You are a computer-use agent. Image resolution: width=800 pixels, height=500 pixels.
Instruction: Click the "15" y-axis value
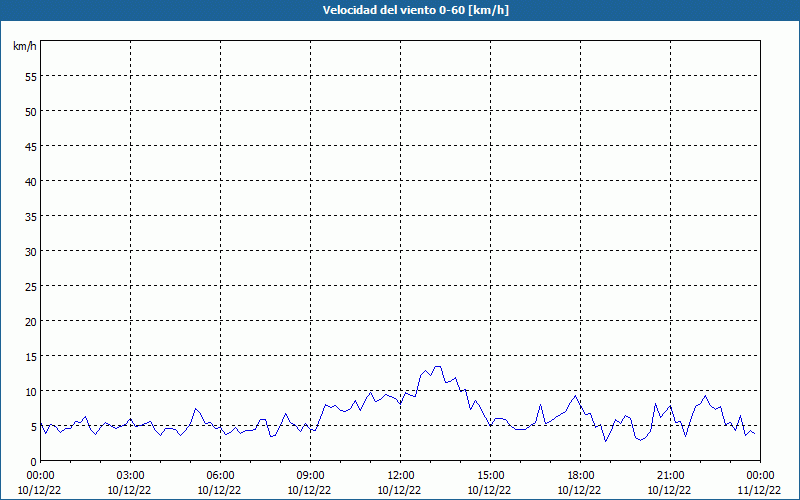(31, 356)
